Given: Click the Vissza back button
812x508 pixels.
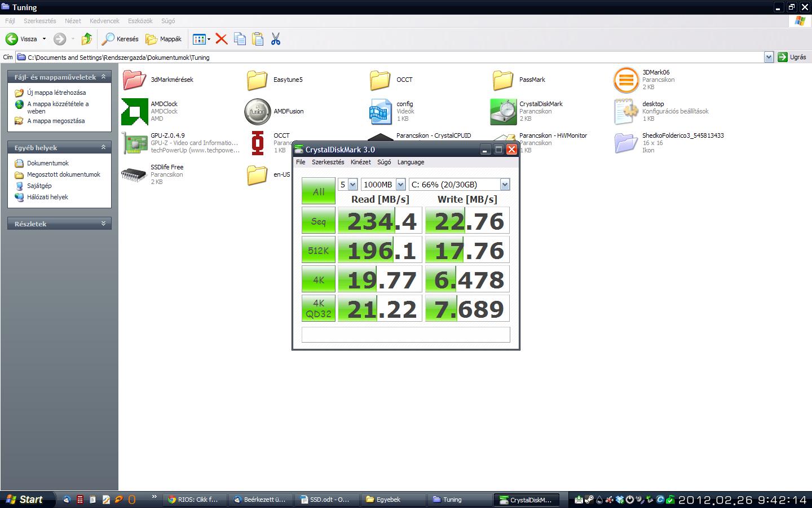Looking at the screenshot, I should pyautogui.click(x=21, y=39).
